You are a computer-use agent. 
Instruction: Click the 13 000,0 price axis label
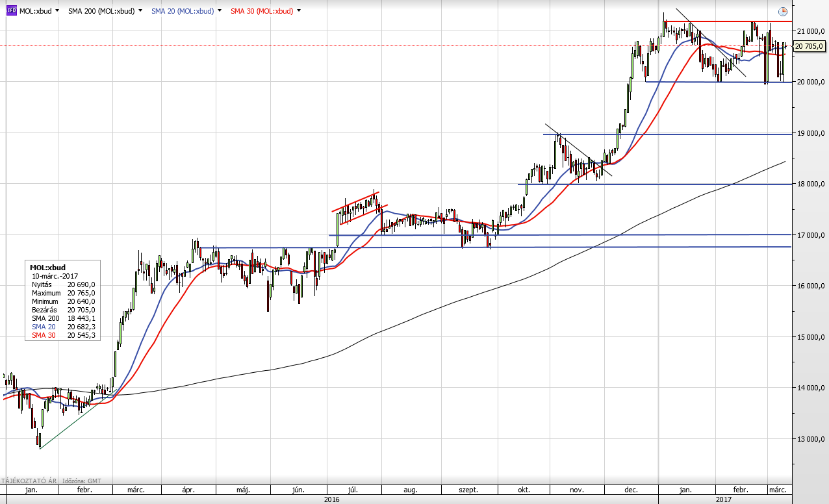pos(810,439)
